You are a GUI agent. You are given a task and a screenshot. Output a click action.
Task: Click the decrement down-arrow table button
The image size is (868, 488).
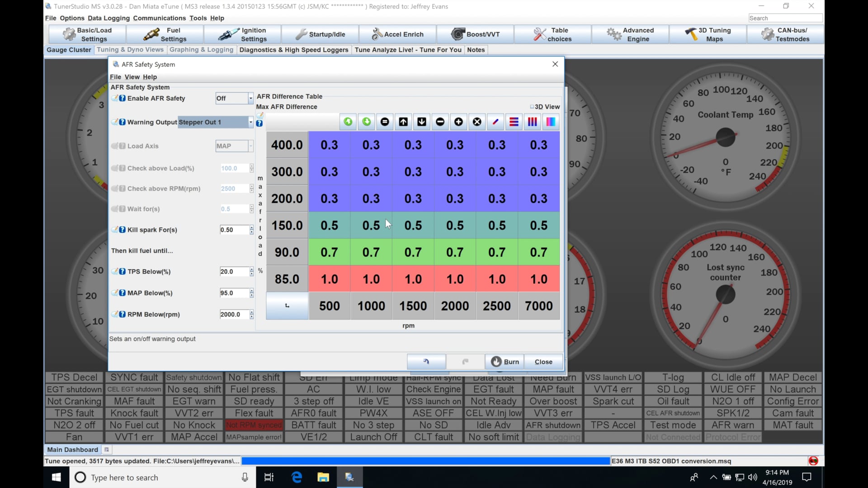(422, 122)
